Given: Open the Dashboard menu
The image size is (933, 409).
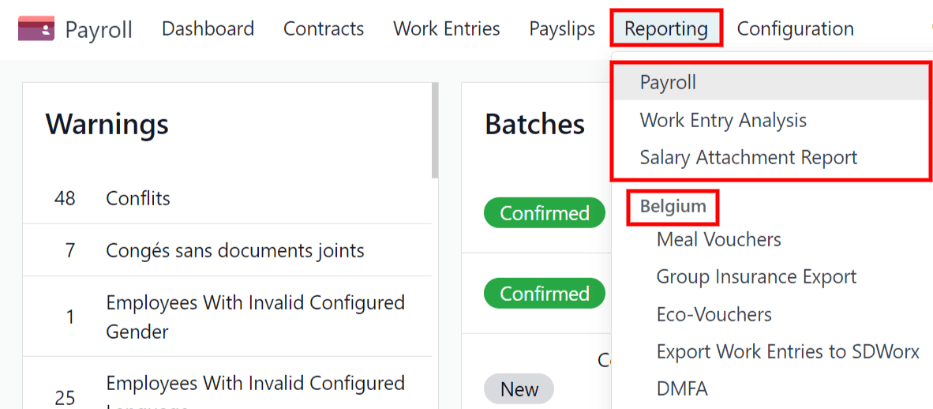Looking at the screenshot, I should (208, 29).
